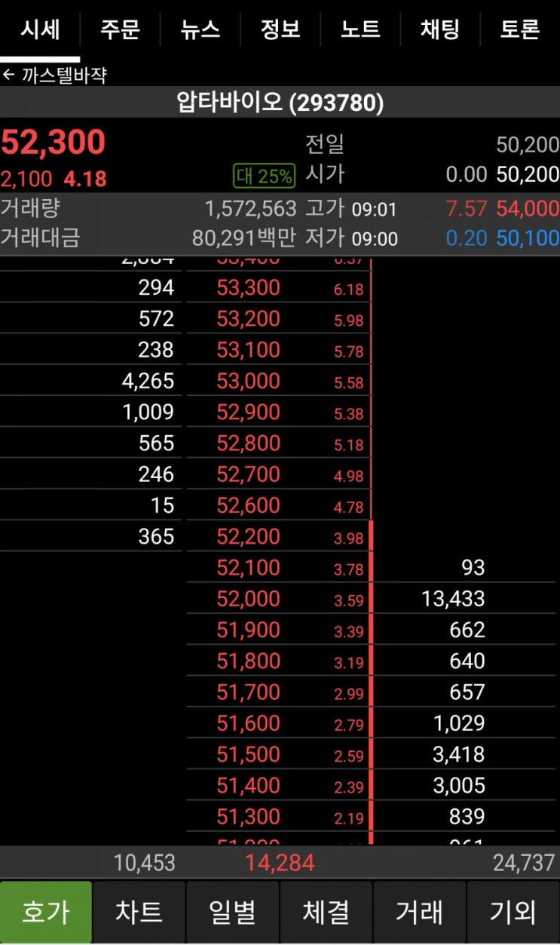560x945 pixels.
Task: Tap ask quantity 1,009
Action: tap(148, 413)
